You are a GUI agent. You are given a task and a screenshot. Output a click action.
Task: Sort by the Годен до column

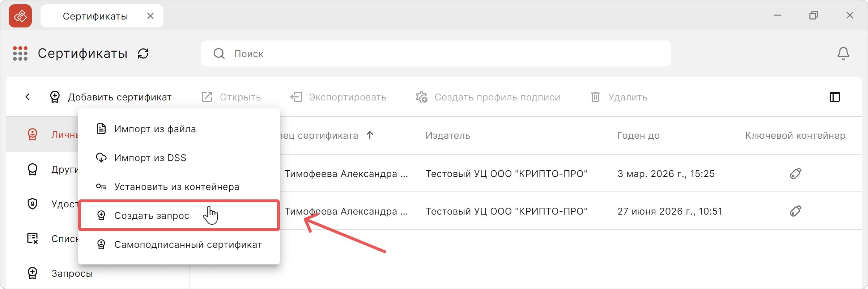(x=638, y=135)
